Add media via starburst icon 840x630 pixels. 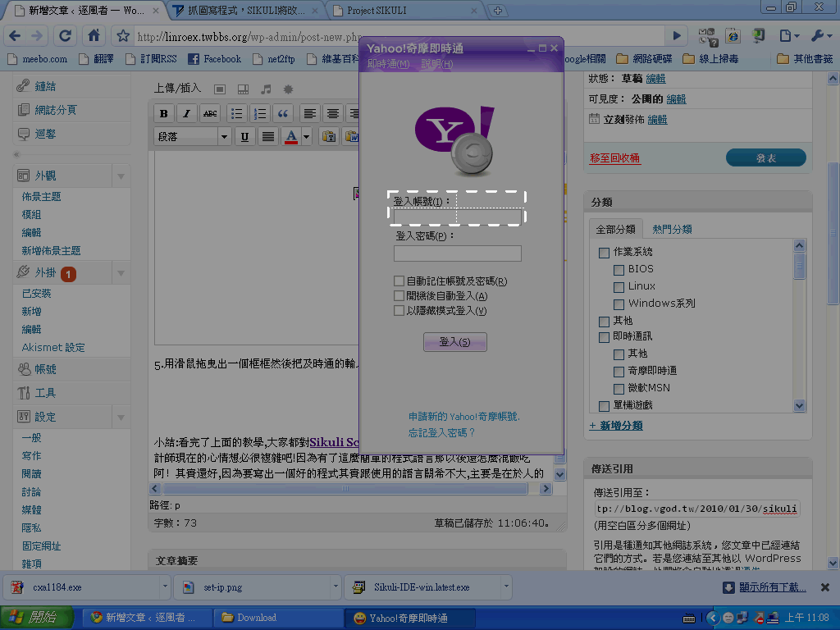(x=288, y=89)
